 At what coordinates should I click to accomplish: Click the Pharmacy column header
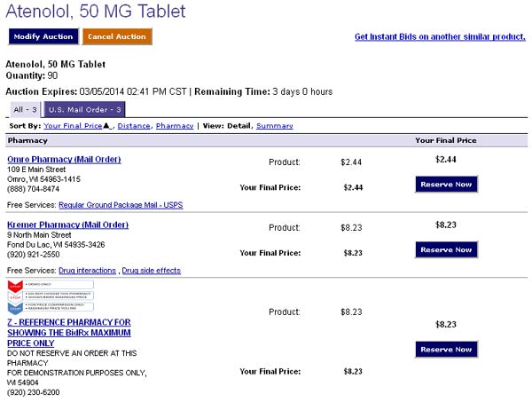tap(27, 140)
